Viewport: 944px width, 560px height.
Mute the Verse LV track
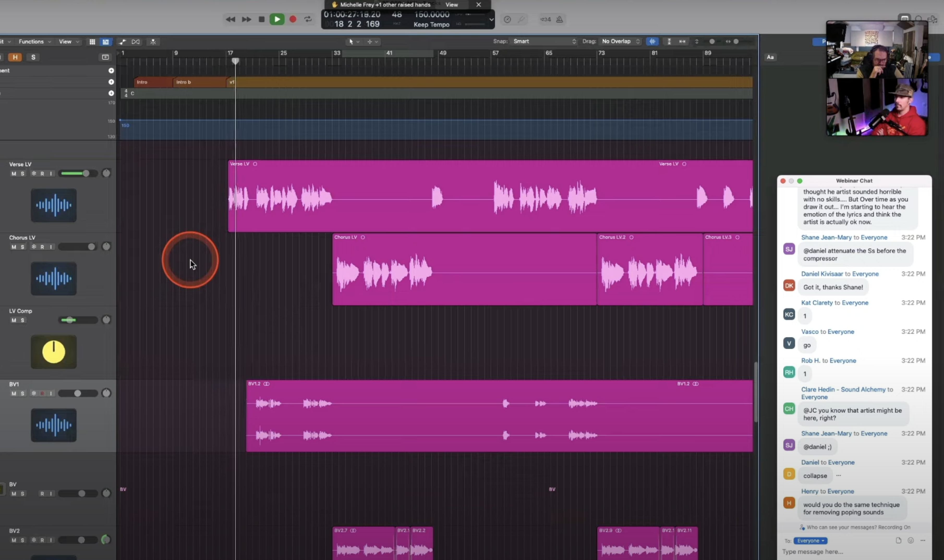click(x=14, y=174)
